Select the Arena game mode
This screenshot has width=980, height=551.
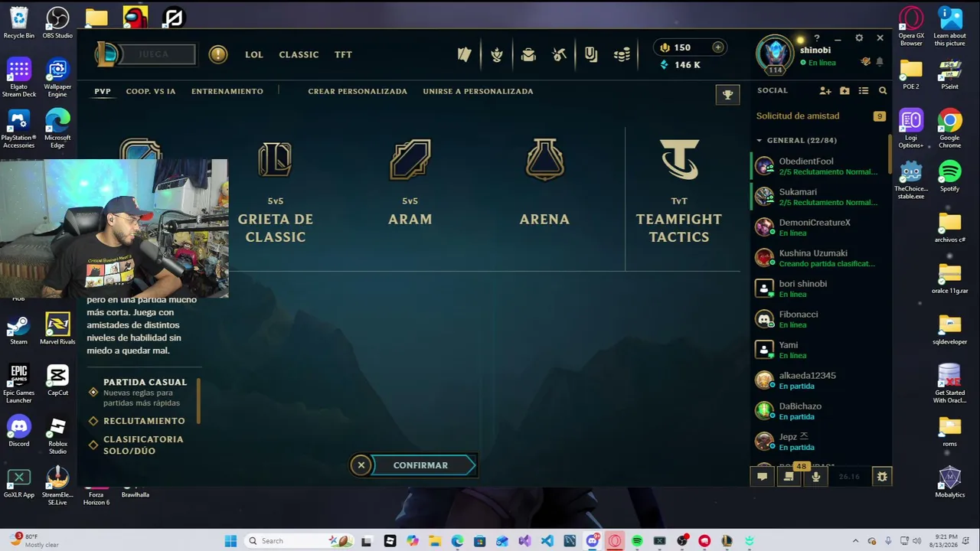[544, 184]
